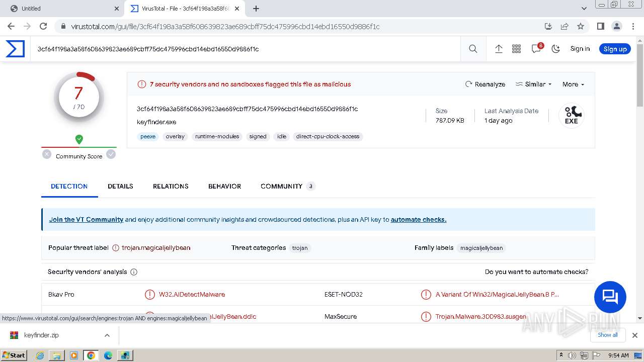Click the signed tag
This screenshot has width=644, height=362.
(258, 136)
